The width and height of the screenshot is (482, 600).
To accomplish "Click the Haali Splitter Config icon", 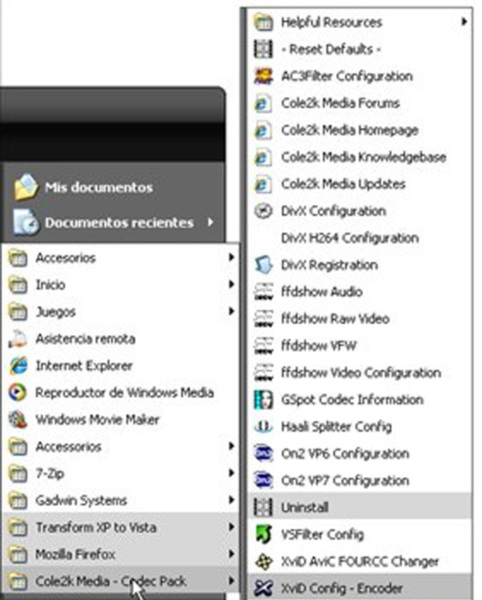I will [264, 426].
